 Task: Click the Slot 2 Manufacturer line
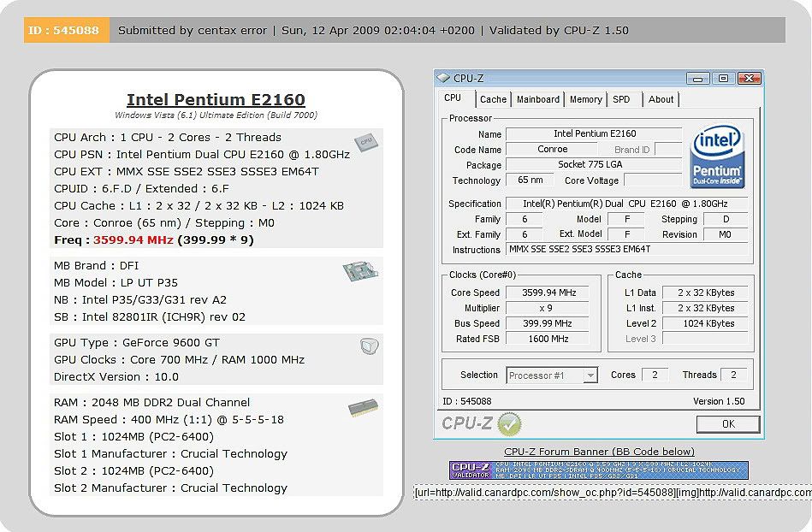[x=170, y=488]
